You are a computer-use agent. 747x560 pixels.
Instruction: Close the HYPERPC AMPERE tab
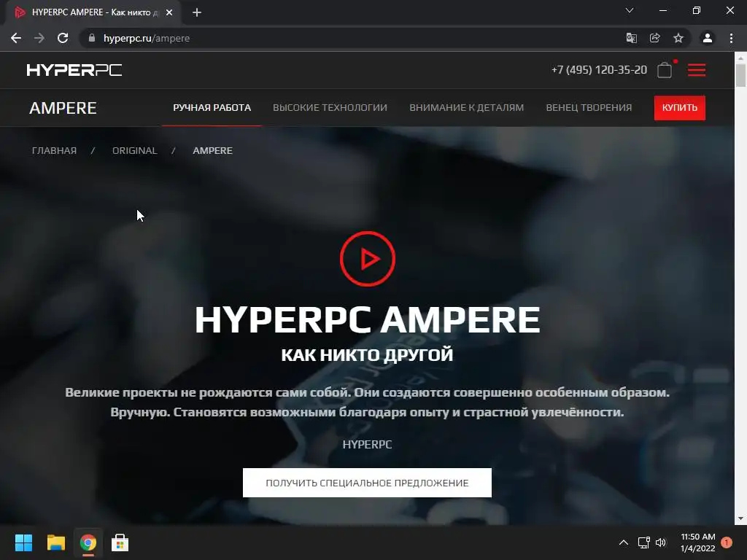point(169,12)
